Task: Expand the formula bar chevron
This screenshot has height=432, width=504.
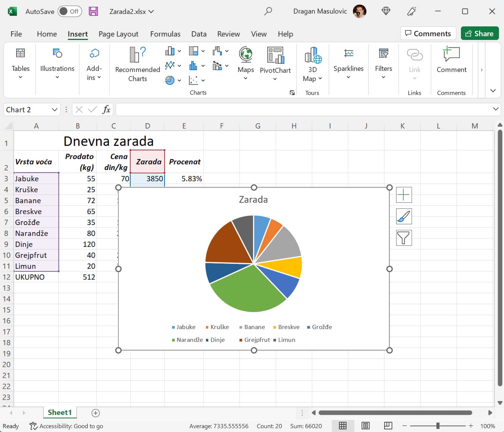Action: [495, 109]
